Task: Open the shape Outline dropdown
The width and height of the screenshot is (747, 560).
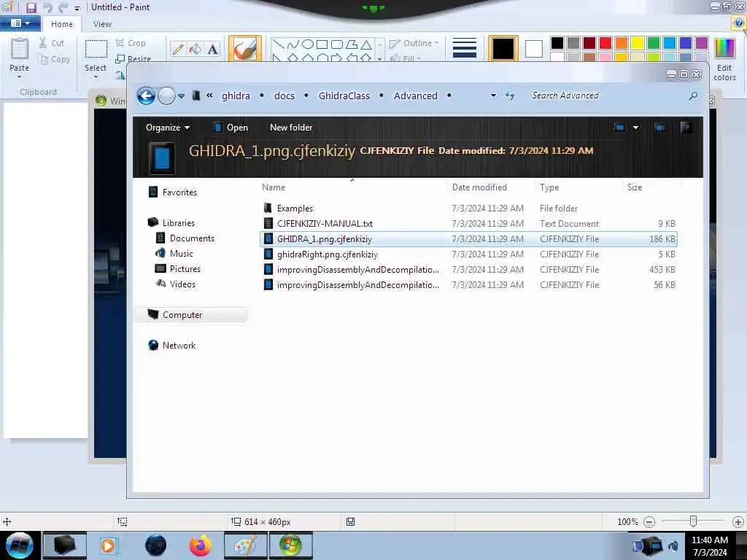Action: click(414, 43)
